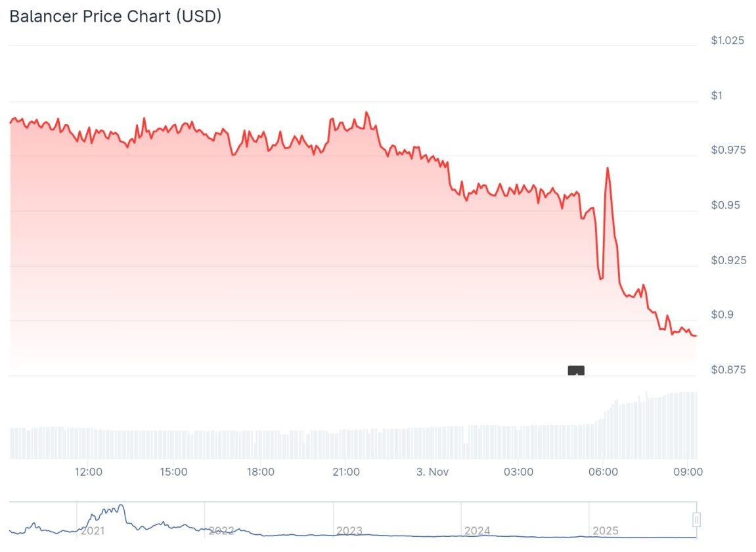
Task: Select the 2023 section in the navigator
Action: pyautogui.click(x=349, y=530)
